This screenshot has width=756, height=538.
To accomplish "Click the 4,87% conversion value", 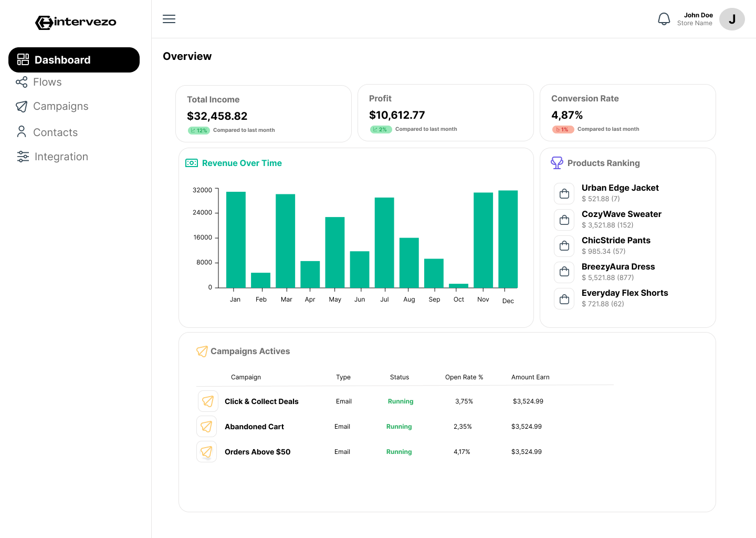I will click(x=567, y=115).
